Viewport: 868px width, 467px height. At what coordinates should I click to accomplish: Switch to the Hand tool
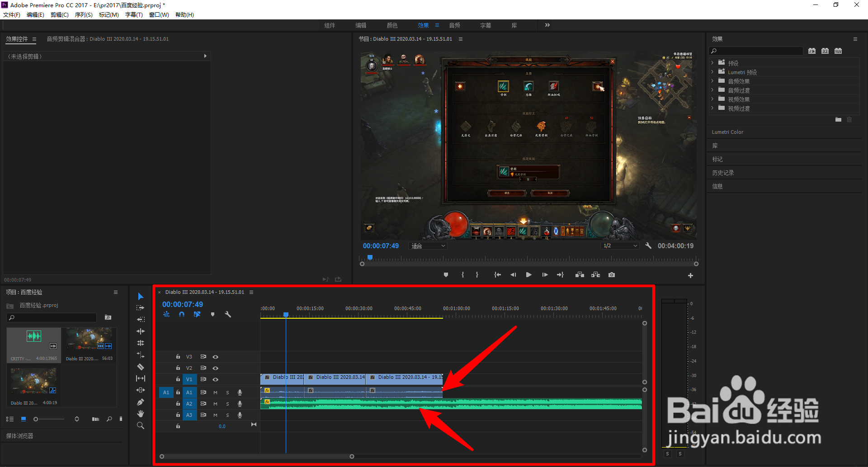(x=141, y=414)
